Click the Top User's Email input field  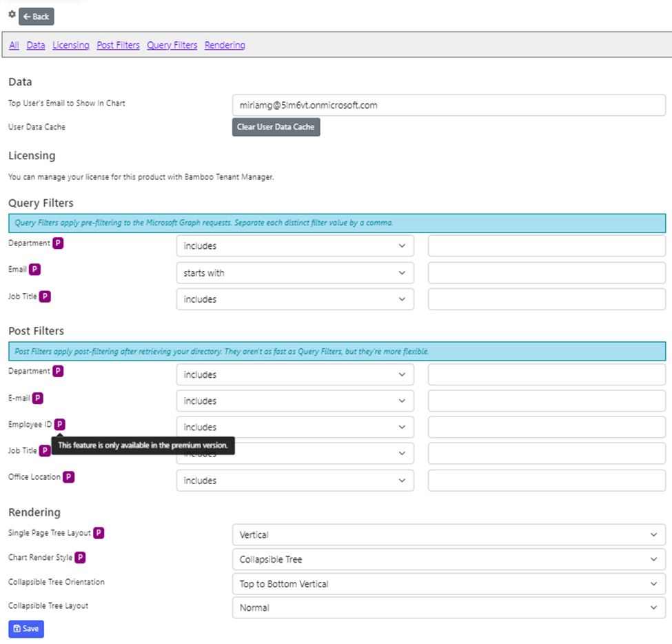449,105
